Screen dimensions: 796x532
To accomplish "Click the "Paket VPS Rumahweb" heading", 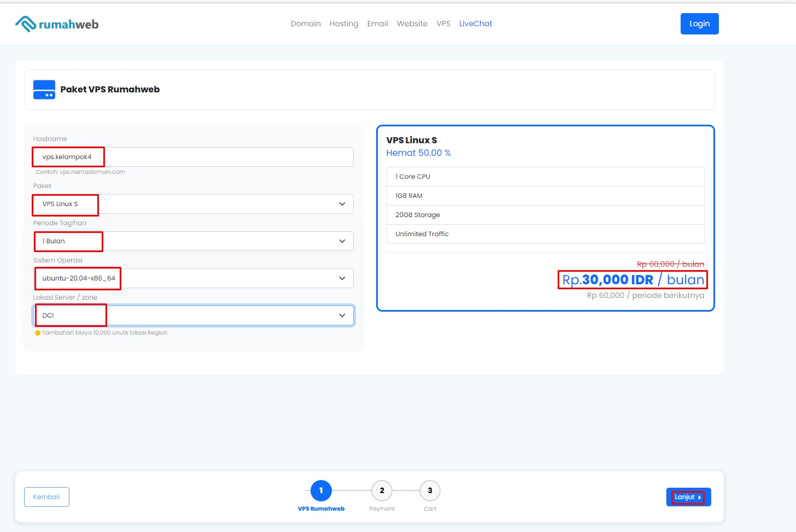I will pos(110,89).
